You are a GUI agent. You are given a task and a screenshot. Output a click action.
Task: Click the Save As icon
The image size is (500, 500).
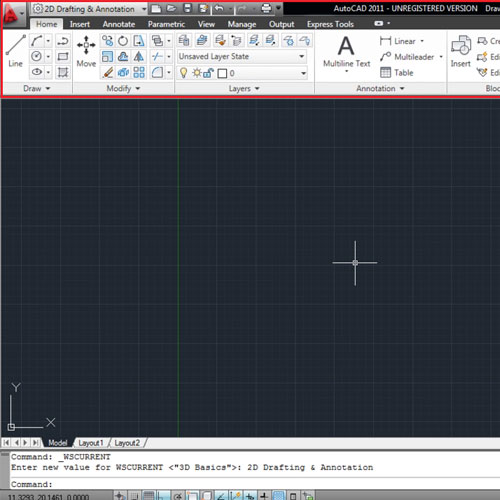pos(203,8)
